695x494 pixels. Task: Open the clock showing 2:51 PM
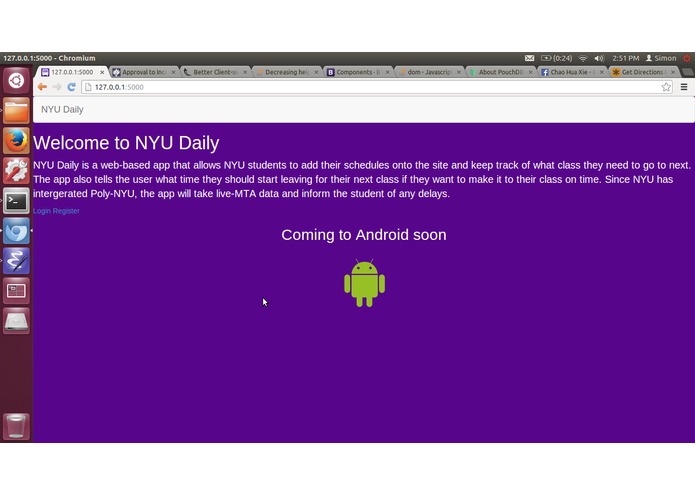pyautogui.click(x=625, y=58)
